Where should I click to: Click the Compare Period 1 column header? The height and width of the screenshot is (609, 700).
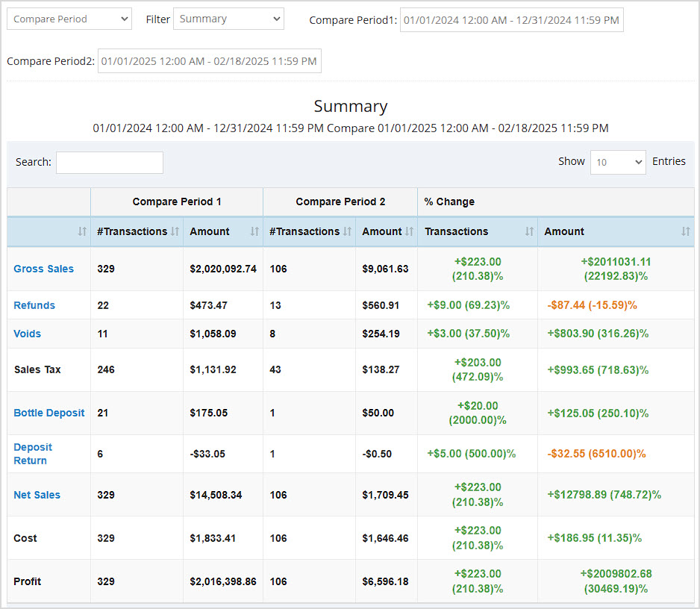pos(176,202)
